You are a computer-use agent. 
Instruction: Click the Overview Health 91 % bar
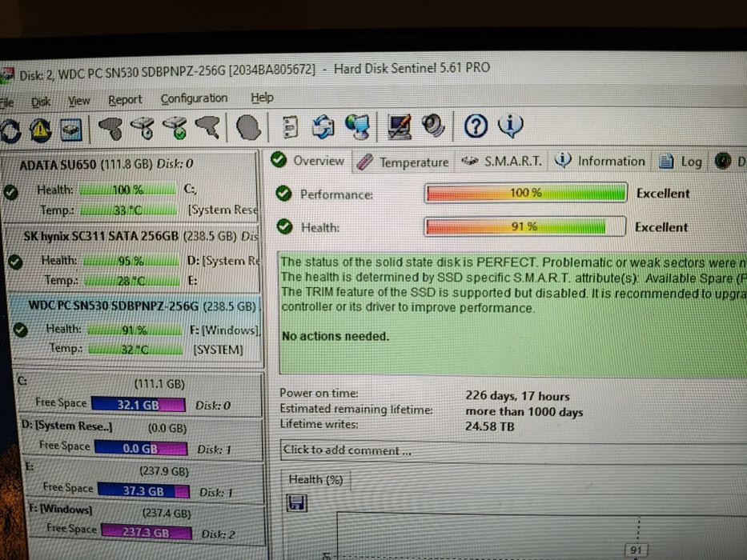click(524, 226)
